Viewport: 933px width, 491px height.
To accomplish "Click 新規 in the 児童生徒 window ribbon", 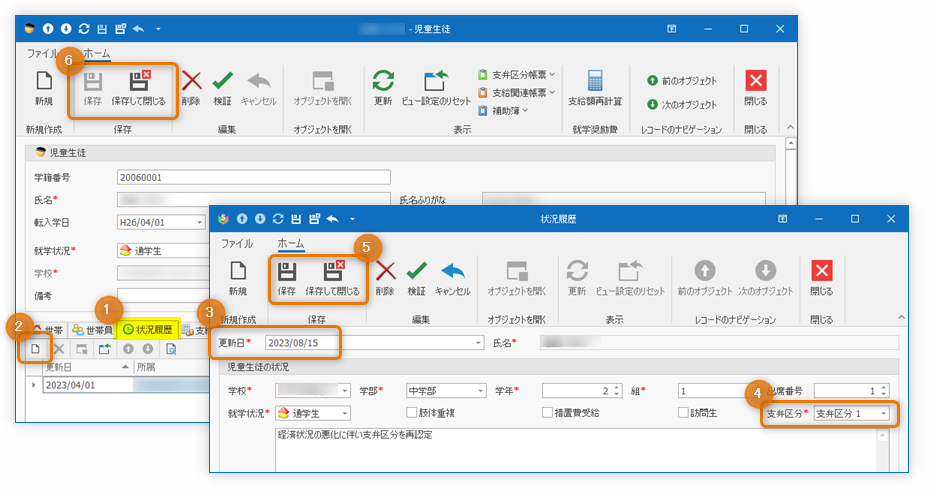I will coord(43,88).
